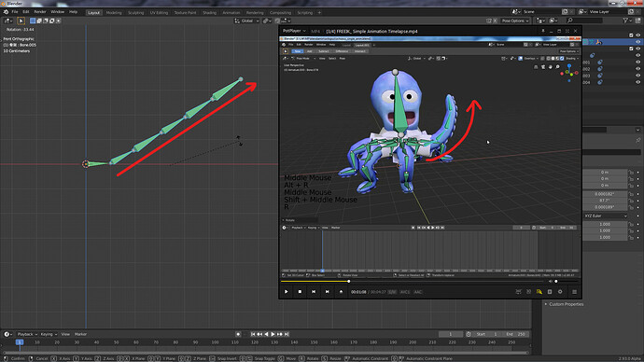
Task: Click the PotPlayer volume slider
Action: [x=566, y=281]
